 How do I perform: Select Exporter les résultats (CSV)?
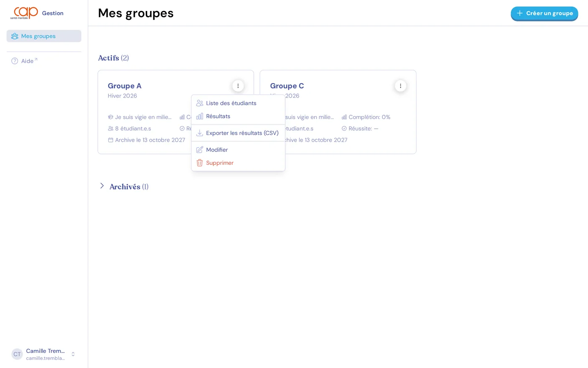click(x=238, y=133)
